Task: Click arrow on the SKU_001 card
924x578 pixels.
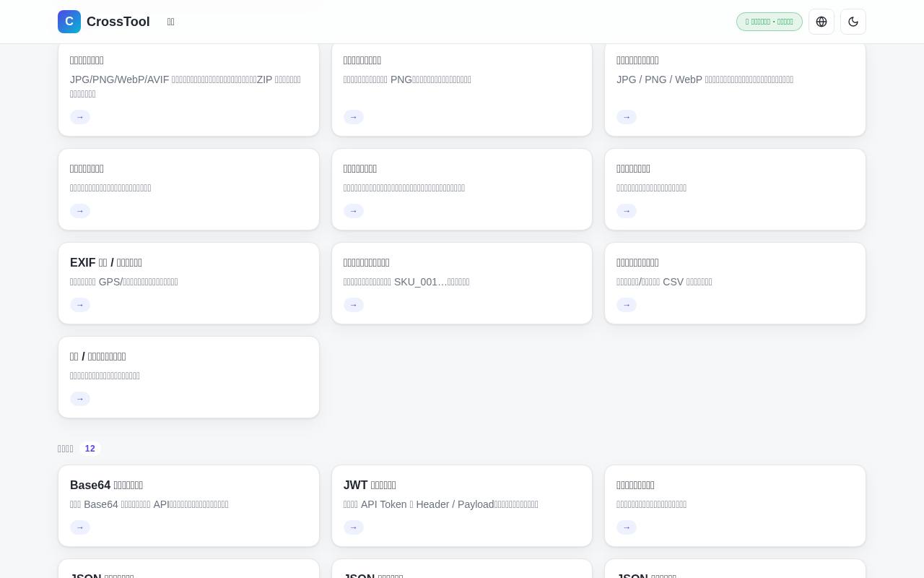Action: pos(354,305)
